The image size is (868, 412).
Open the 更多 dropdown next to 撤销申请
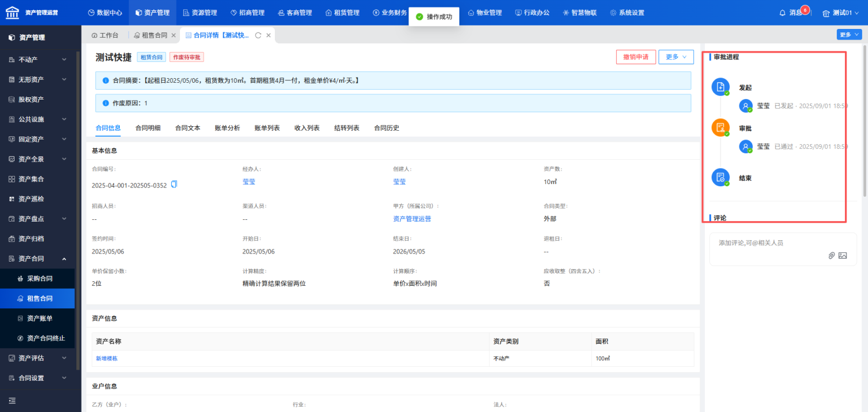(676, 57)
